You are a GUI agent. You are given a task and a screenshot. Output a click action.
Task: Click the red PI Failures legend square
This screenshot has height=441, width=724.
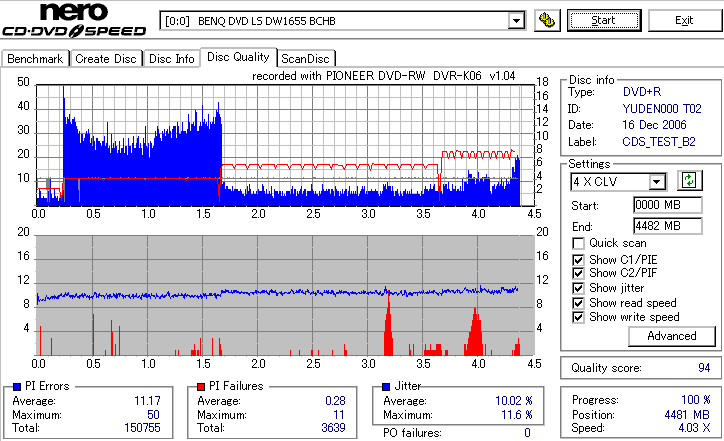201,387
